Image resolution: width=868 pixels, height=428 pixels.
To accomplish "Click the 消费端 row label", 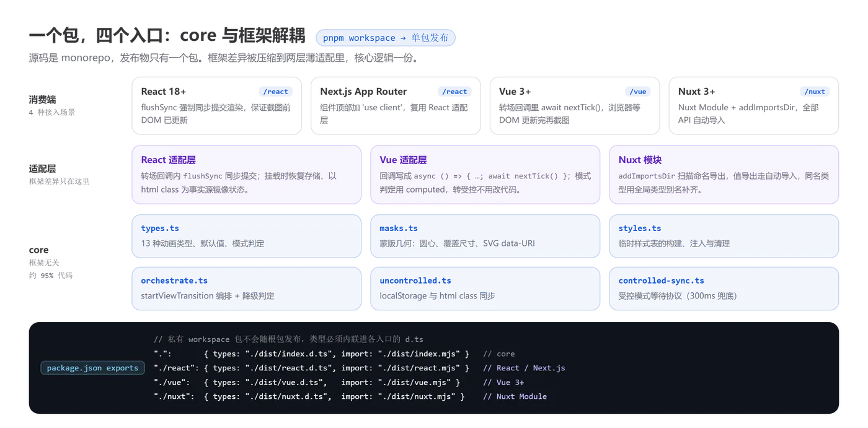I will click(x=43, y=99).
